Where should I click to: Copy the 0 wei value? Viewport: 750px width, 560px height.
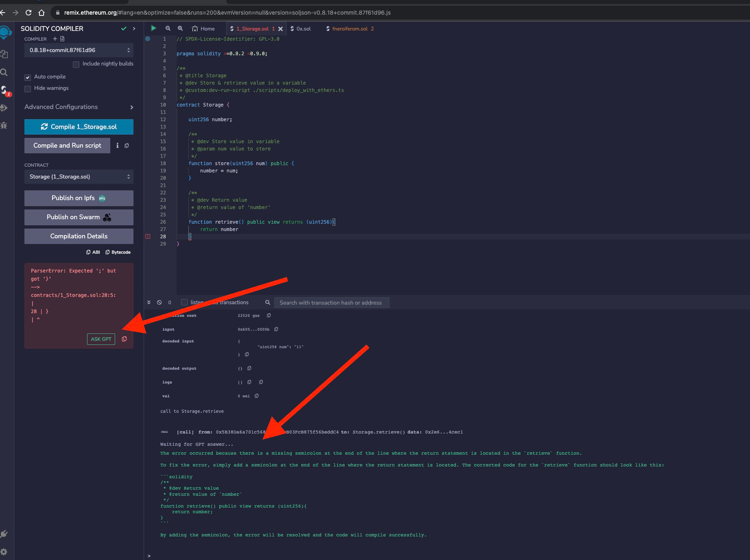point(256,396)
